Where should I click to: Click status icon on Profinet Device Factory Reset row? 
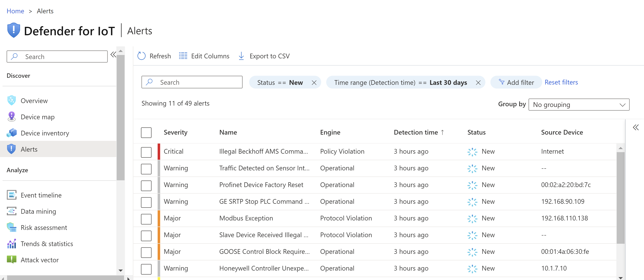(x=473, y=185)
